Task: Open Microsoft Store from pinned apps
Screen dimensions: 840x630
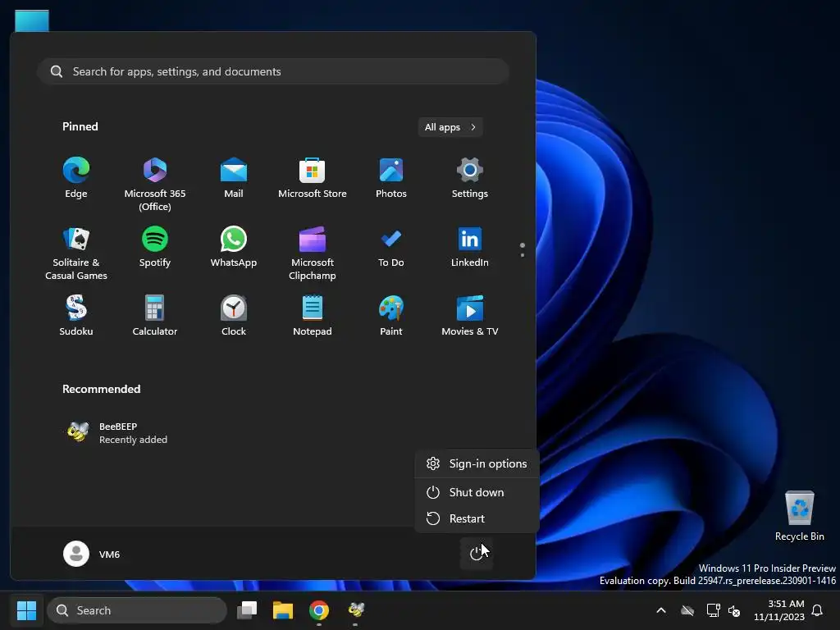Action: coord(313,178)
